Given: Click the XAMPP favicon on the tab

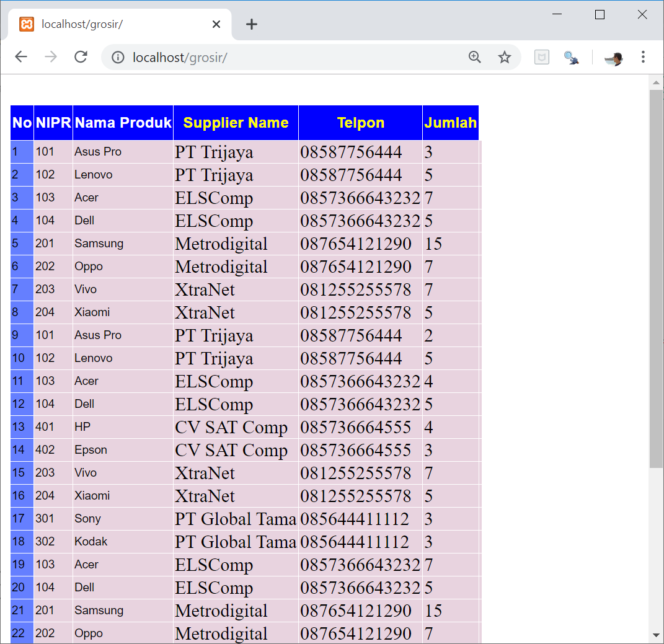Looking at the screenshot, I should 26,24.
